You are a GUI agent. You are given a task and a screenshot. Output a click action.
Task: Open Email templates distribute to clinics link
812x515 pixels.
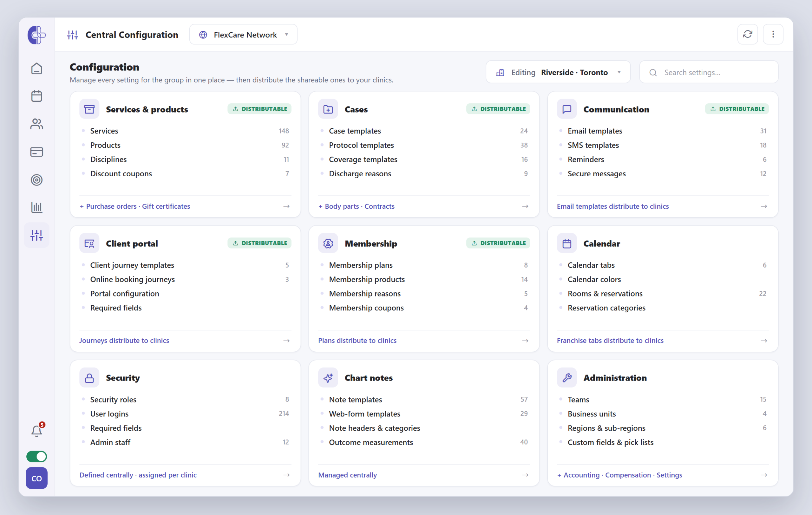coord(613,206)
